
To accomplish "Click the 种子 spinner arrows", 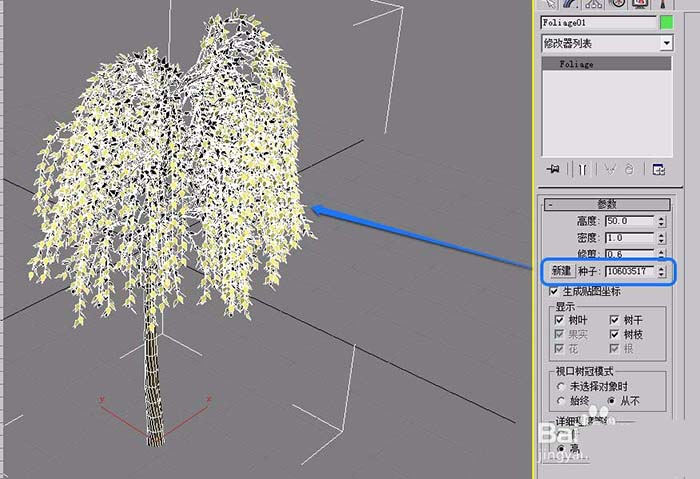I will [661, 271].
